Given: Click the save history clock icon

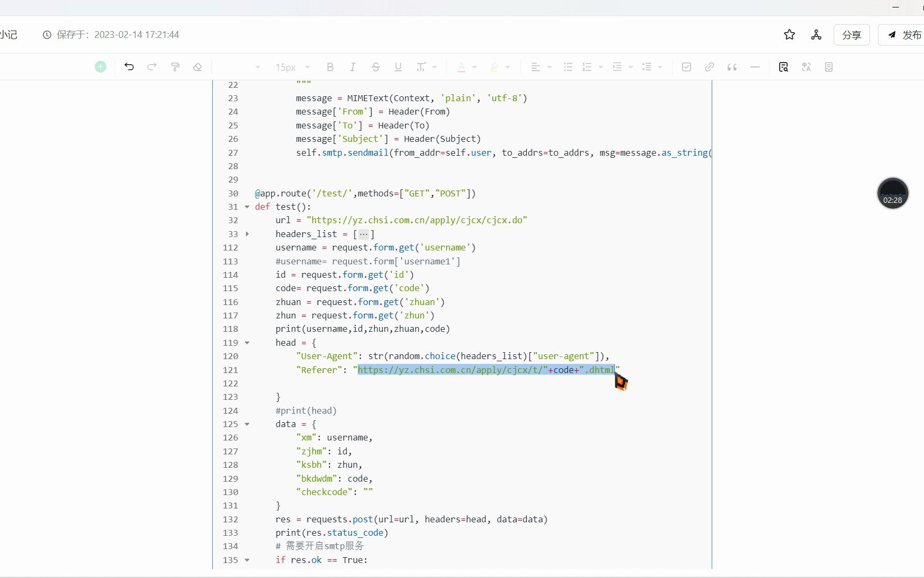Looking at the screenshot, I should 47,35.
